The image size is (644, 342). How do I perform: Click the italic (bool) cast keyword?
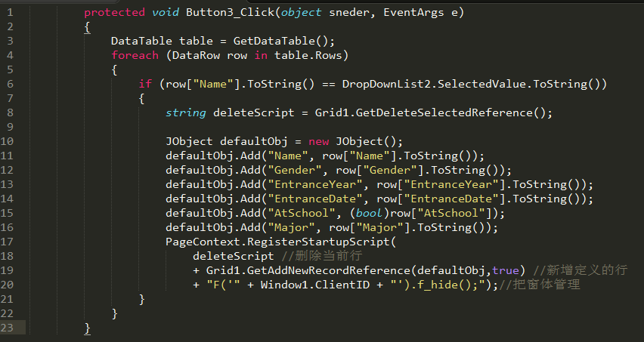point(369,213)
